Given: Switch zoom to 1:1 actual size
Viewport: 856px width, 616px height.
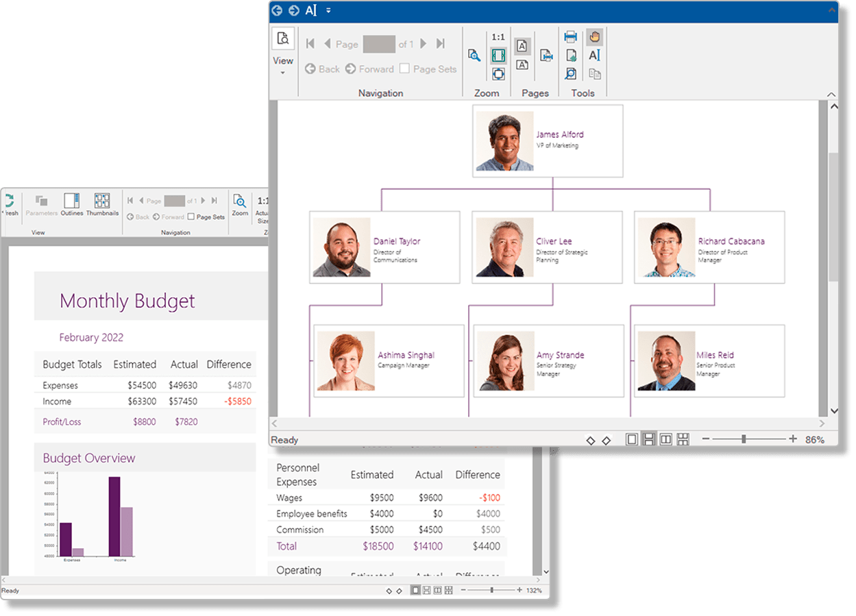Looking at the screenshot, I should pyautogui.click(x=497, y=36).
